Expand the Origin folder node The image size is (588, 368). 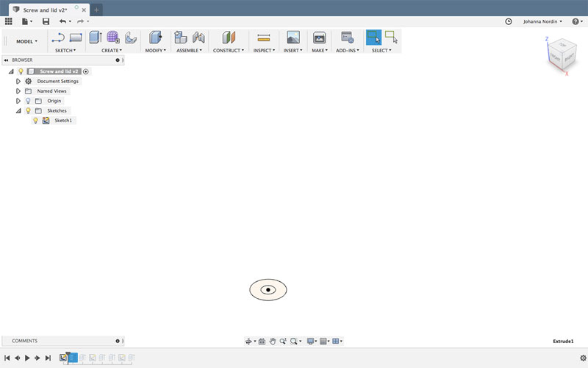pyautogui.click(x=18, y=101)
